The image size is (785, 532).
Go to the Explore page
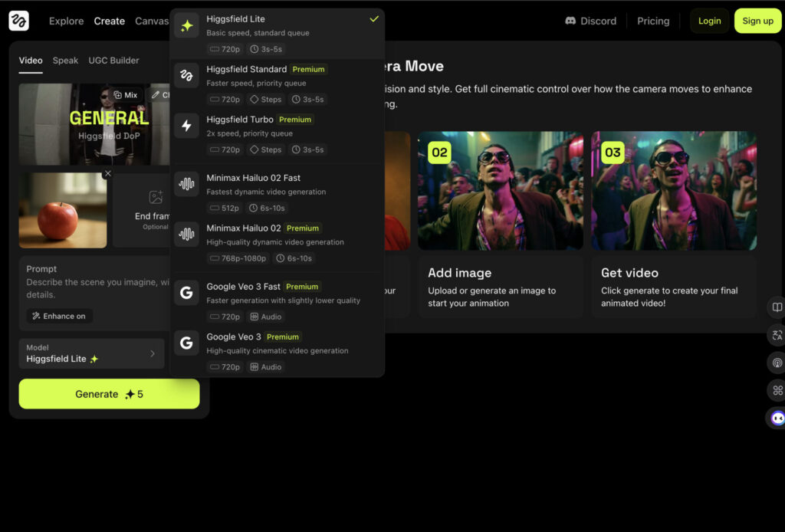click(66, 21)
